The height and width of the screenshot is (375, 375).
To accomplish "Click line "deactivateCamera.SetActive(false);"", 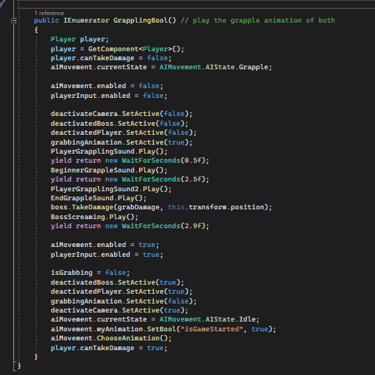I will point(122,114).
